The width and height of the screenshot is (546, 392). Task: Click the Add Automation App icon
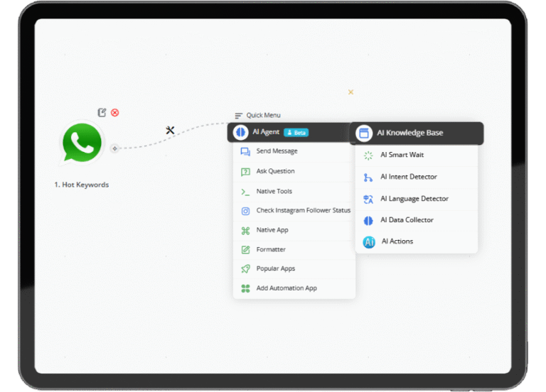pyautogui.click(x=245, y=288)
